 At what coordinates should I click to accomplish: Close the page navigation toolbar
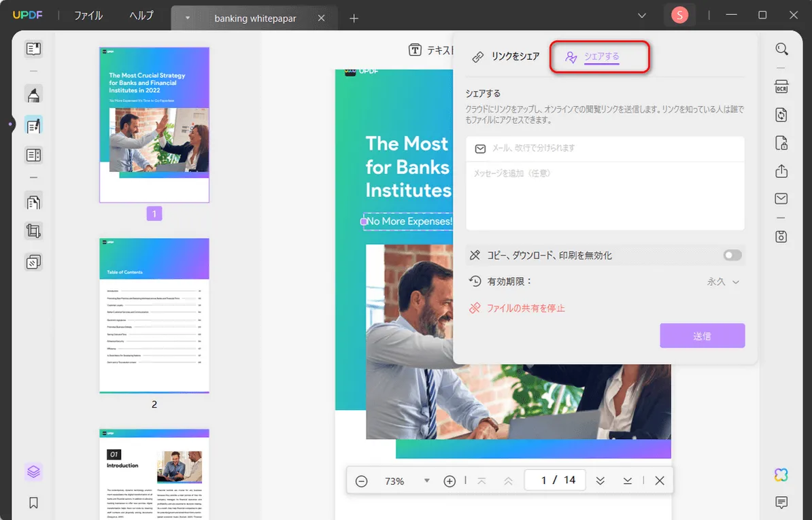tap(659, 481)
